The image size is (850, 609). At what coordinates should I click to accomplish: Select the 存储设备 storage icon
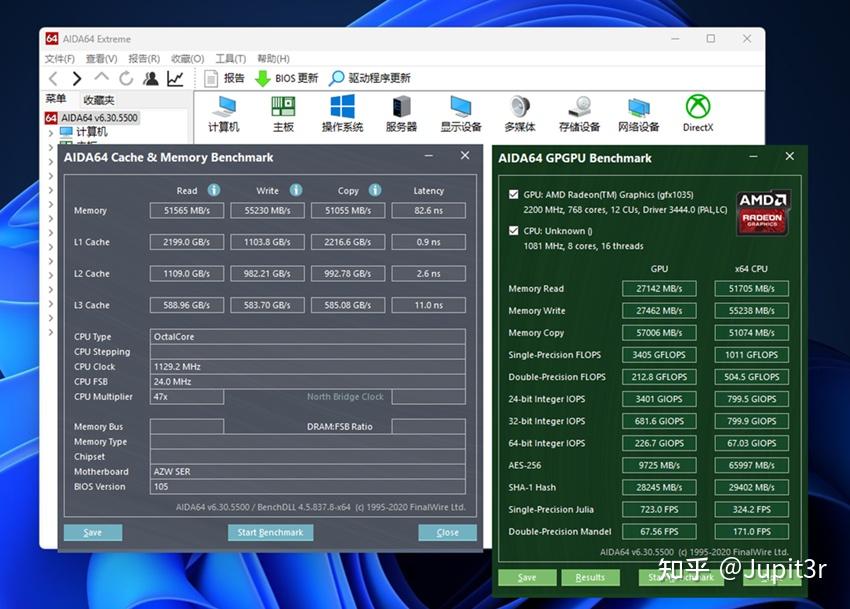(579, 114)
